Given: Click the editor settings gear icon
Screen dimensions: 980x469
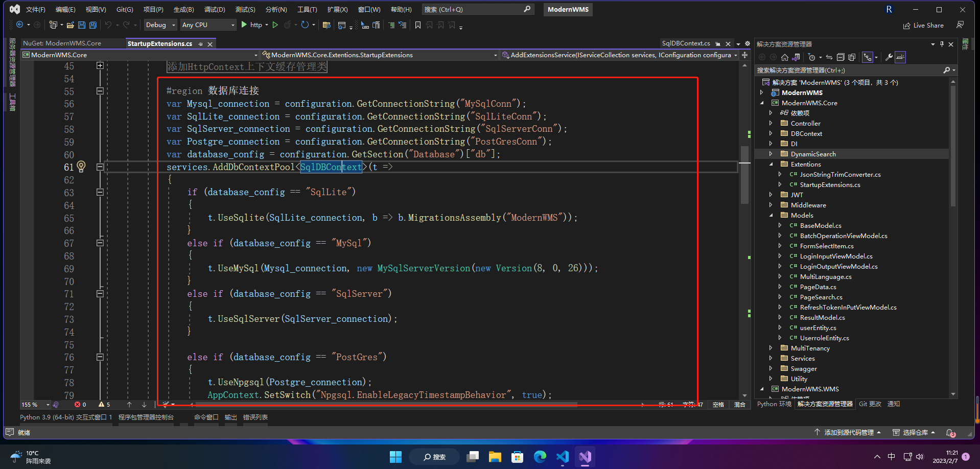Looking at the screenshot, I should (x=748, y=43).
